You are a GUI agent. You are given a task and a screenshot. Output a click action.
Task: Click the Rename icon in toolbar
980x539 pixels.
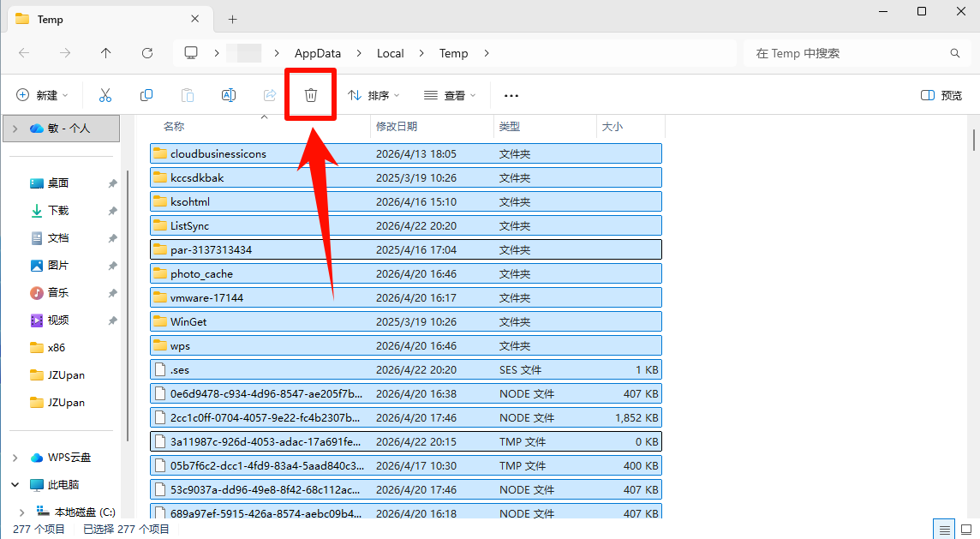229,95
